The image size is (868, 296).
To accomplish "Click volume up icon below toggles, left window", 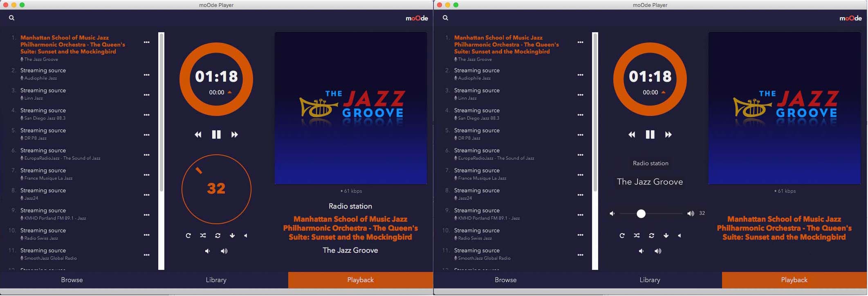I will coord(224,251).
